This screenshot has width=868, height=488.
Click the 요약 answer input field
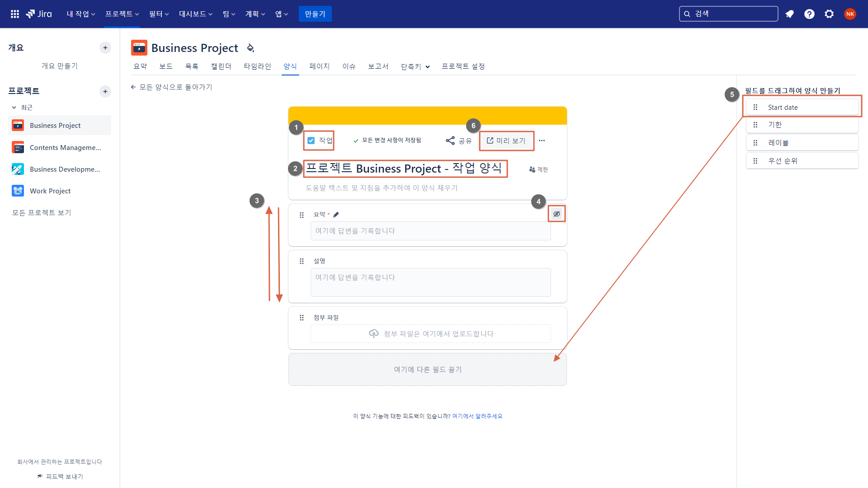pos(430,231)
